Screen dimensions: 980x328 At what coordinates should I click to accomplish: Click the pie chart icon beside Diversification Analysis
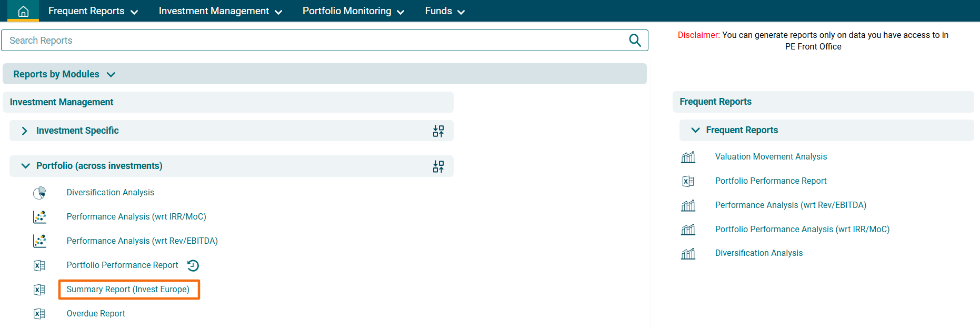(39, 193)
